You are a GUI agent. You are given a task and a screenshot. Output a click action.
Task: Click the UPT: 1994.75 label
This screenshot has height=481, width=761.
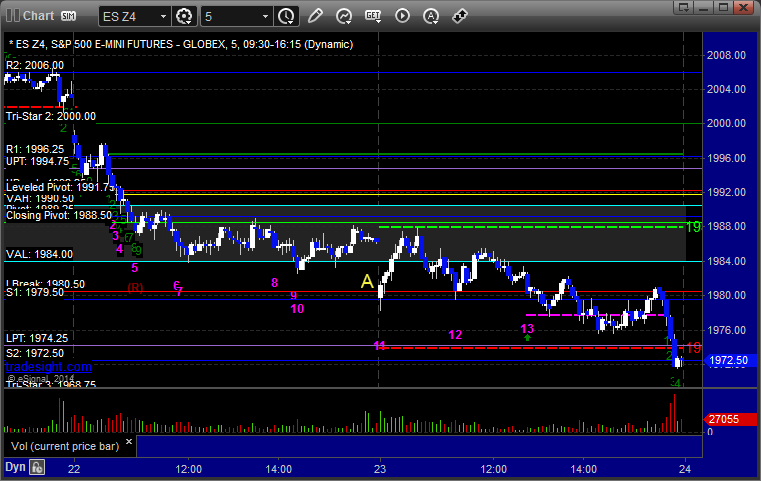tap(37, 161)
